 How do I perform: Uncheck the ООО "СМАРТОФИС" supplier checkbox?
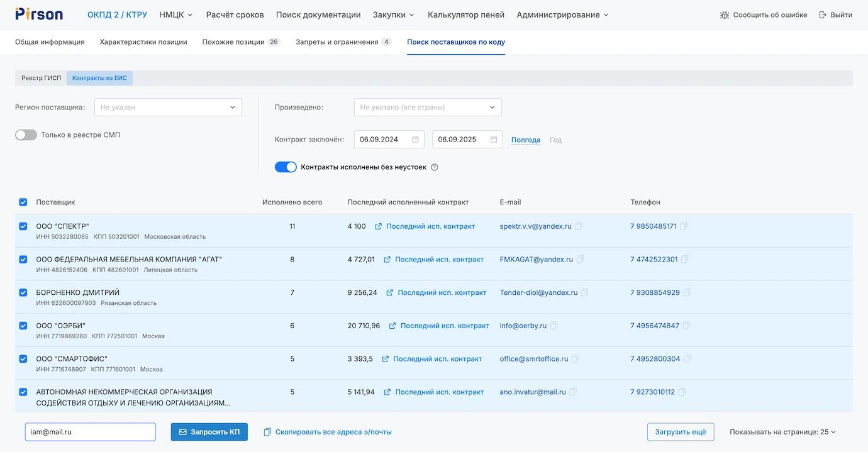point(23,359)
